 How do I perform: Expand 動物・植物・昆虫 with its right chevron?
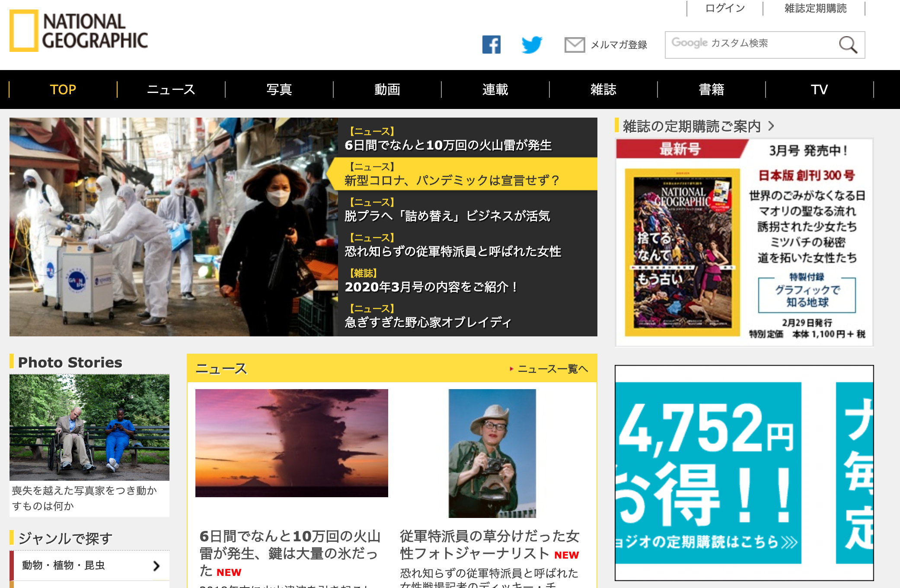tap(156, 566)
